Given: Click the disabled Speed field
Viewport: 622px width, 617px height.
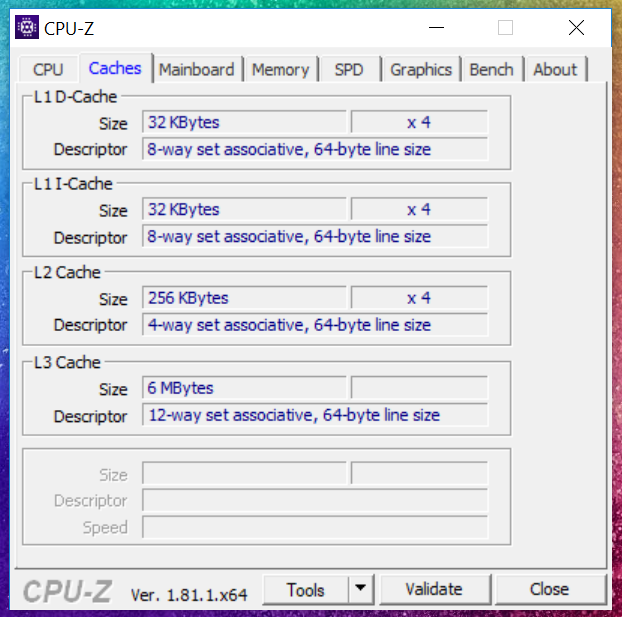Looking at the screenshot, I should coord(315,527).
